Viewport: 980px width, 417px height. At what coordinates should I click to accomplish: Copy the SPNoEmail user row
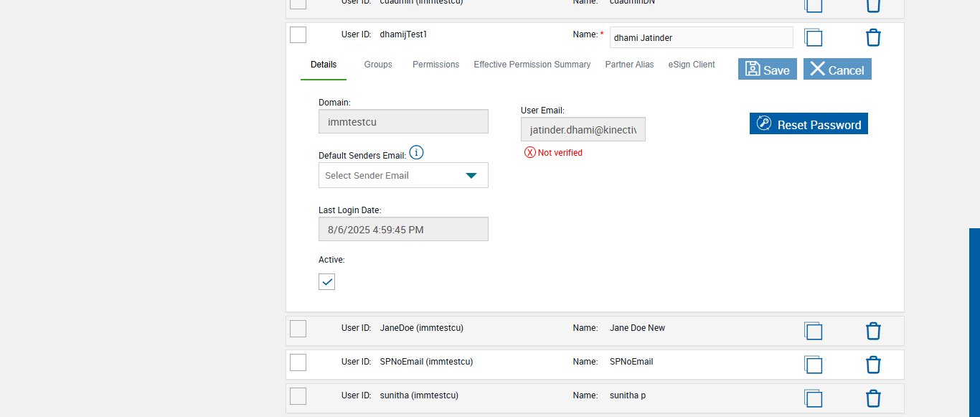click(x=813, y=365)
